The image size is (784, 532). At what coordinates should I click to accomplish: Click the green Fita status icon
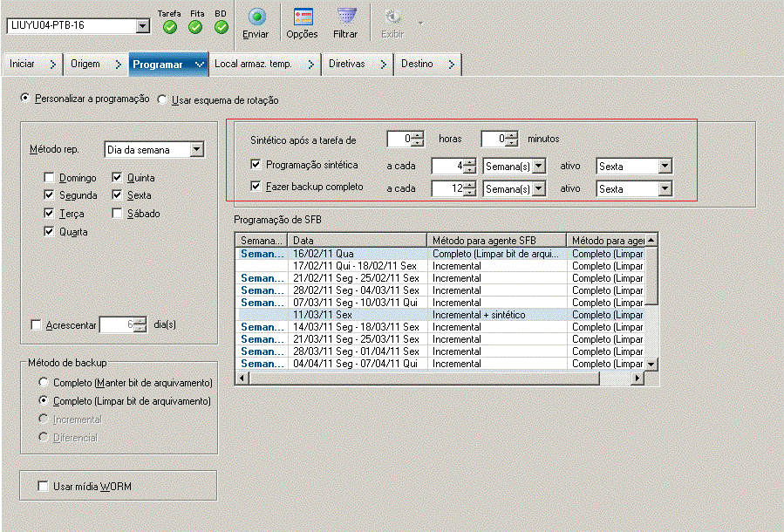tap(195, 26)
